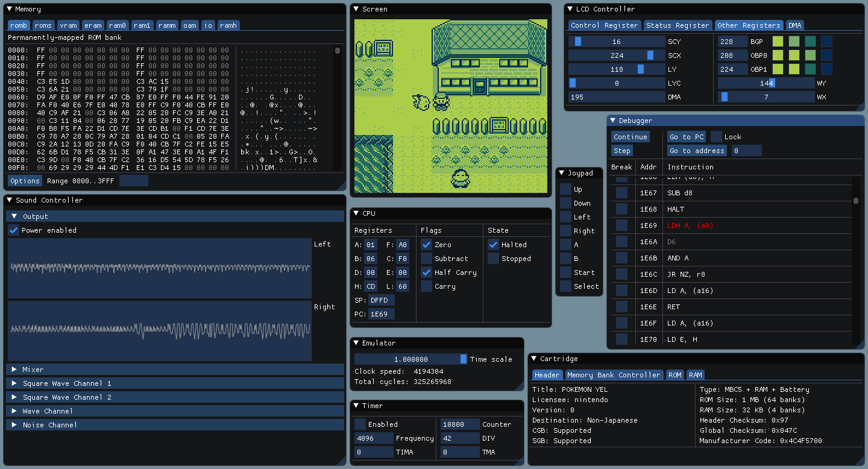Click the memory Options button
The height and width of the screenshot is (469, 868).
pyautogui.click(x=25, y=181)
